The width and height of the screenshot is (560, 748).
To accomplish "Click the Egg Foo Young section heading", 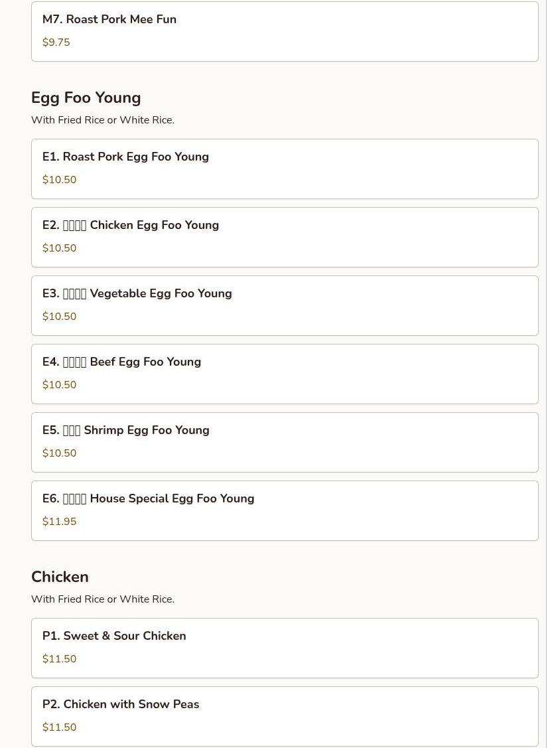I will (x=86, y=98).
